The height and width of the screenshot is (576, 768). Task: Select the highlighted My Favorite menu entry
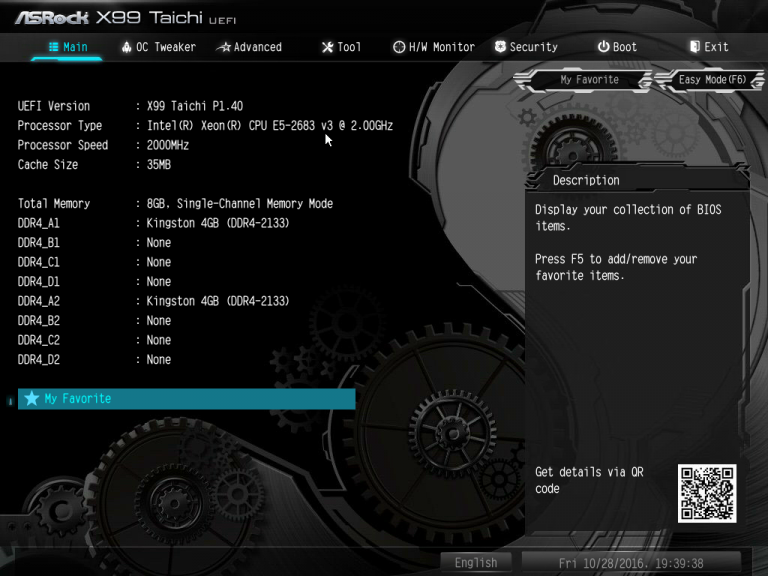187,399
